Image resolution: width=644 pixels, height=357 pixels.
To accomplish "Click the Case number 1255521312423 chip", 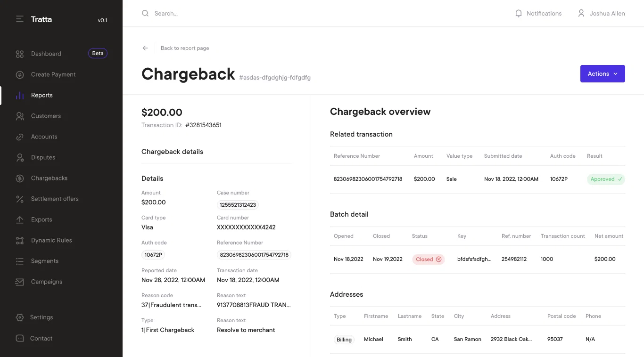I will pos(238,205).
